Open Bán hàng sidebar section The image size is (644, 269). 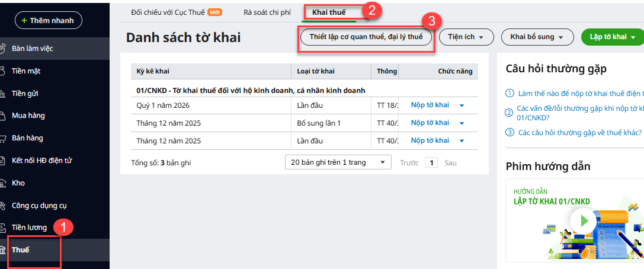pos(27,138)
